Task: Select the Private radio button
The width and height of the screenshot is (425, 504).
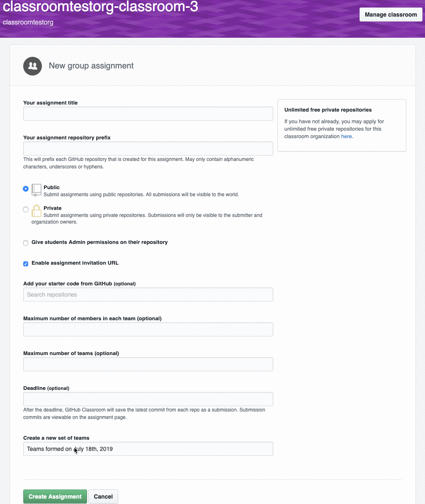Action: pos(26,209)
